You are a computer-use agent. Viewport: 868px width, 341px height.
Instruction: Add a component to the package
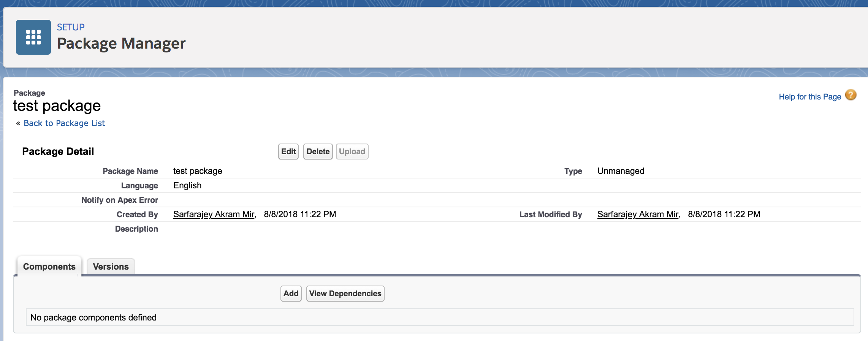pos(291,294)
